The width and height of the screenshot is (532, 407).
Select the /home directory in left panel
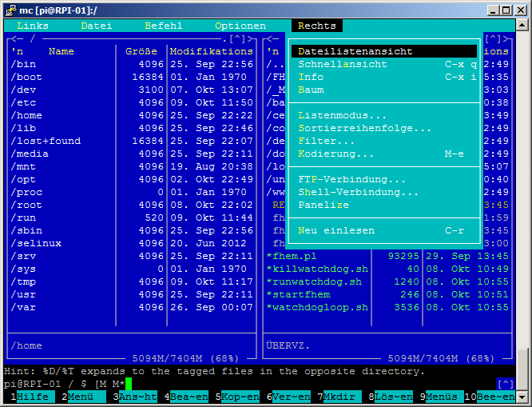[26, 115]
